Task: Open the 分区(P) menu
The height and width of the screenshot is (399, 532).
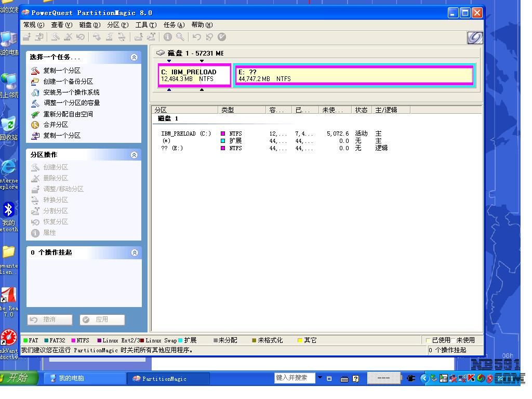Action: (x=117, y=25)
